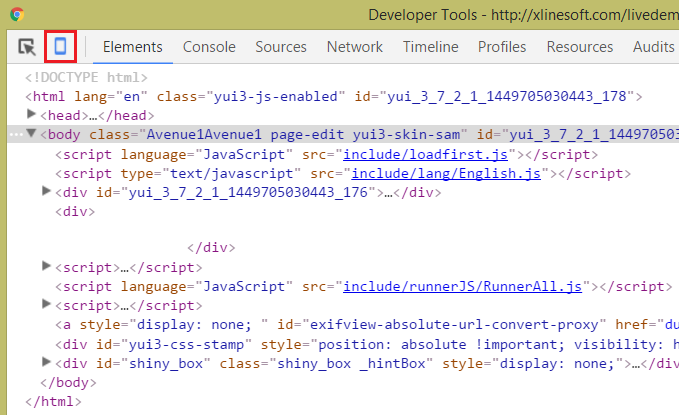Select the empty <div> opening tag

[x=75, y=212]
